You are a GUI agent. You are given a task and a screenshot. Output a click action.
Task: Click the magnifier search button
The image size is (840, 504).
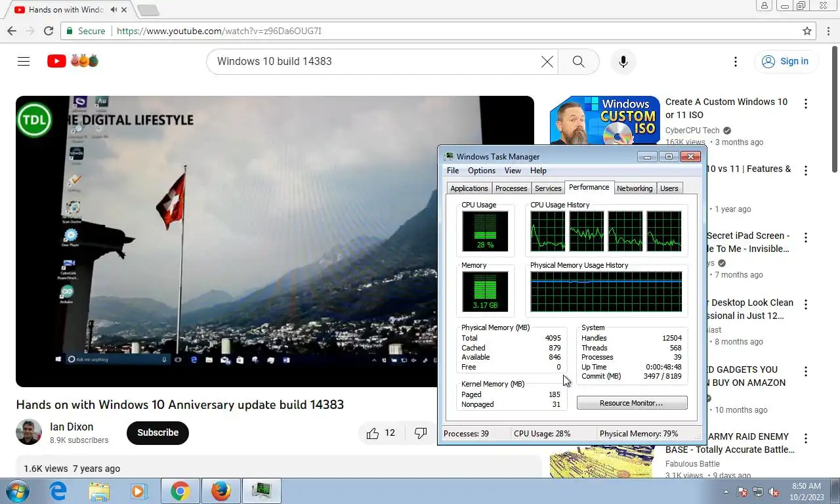[578, 61]
